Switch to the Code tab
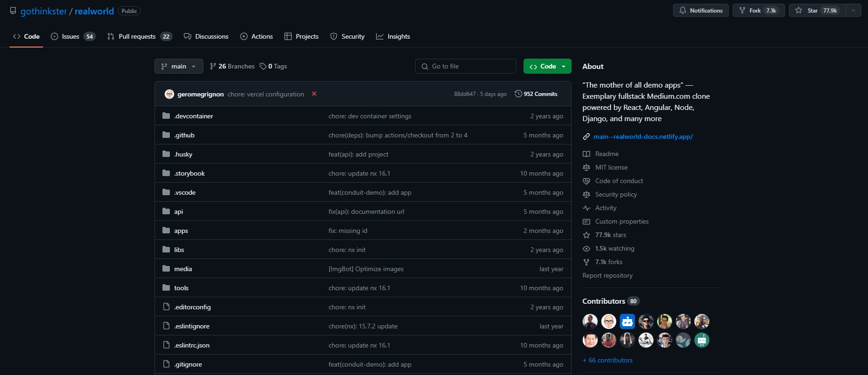Viewport: 868px width, 375px height. pyautogui.click(x=27, y=36)
